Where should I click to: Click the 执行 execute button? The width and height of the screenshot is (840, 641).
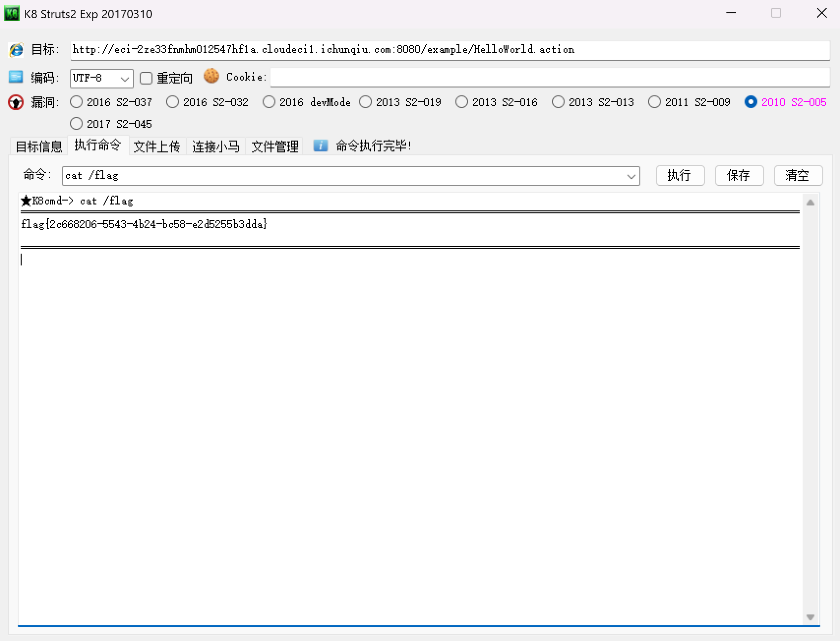coord(680,175)
